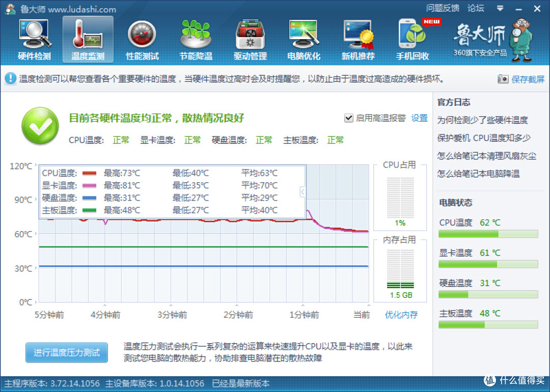Open the 手机回收 phone recycling section
The image size is (550, 392).
coord(413,40)
